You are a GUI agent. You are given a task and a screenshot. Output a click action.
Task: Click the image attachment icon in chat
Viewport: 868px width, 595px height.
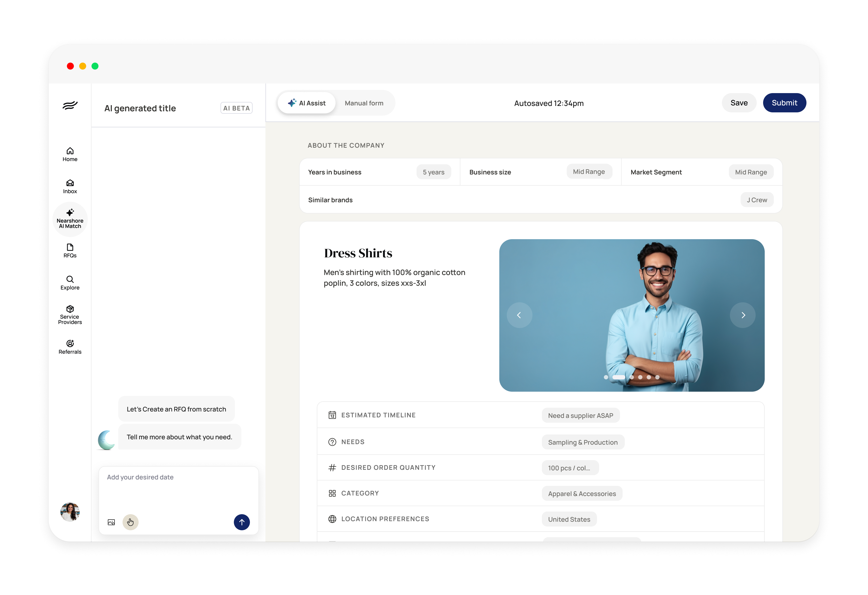click(x=111, y=522)
